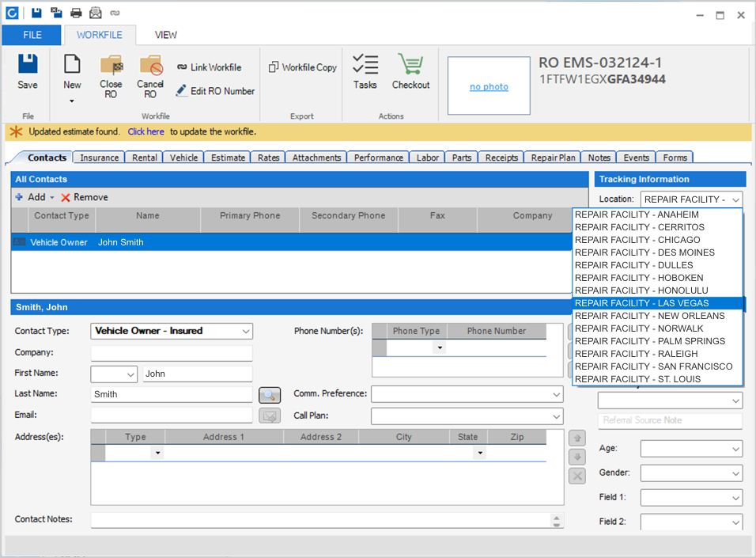Open the Field 2 dropdown
Viewport: 756px width, 558px height.
(x=735, y=522)
